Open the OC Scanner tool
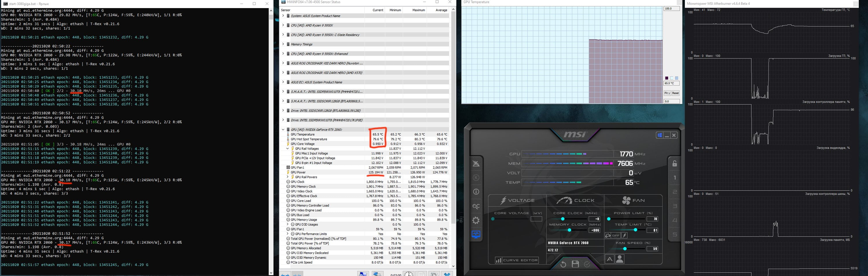This screenshot has width=868, height=276. click(476, 206)
